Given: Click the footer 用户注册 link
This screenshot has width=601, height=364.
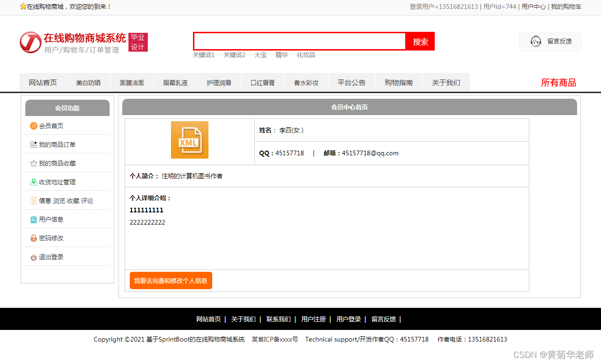Looking at the screenshot, I should 313,319.
